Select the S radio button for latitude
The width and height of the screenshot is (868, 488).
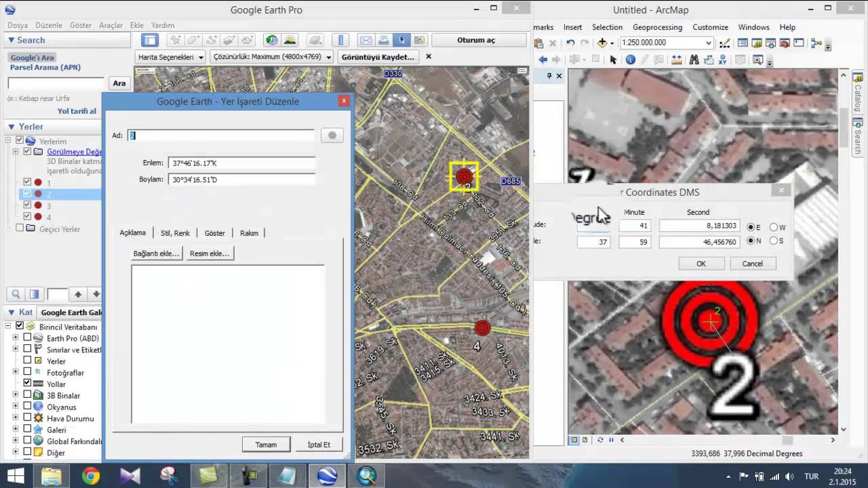pyautogui.click(x=774, y=241)
